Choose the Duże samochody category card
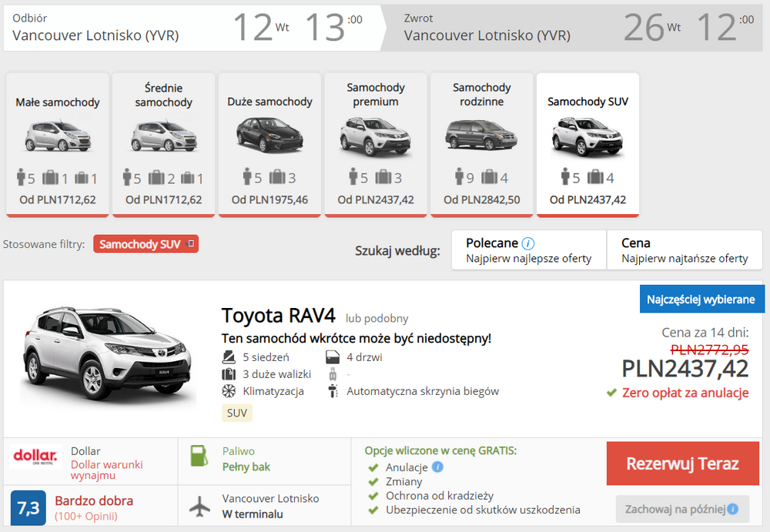Image resolution: width=770 pixels, height=532 pixels. 269,145
